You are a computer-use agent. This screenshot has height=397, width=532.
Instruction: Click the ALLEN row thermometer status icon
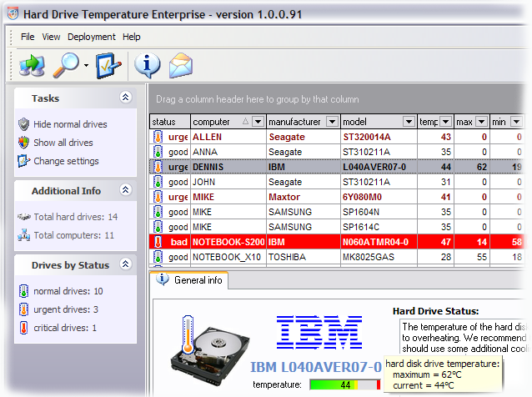pos(158,137)
